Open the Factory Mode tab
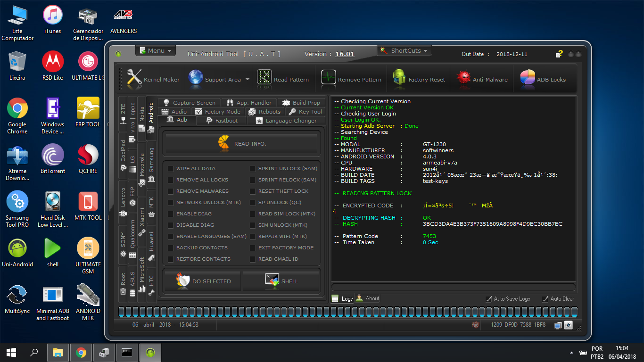Image resolution: width=644 pixels, height=362 pixels. (218, 112)
